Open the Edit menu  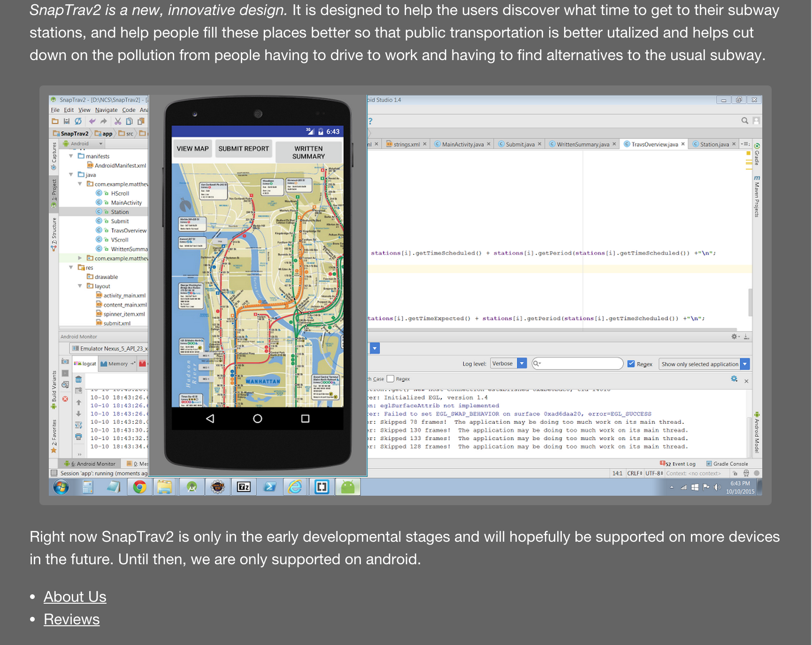click(x=69, y=110)
